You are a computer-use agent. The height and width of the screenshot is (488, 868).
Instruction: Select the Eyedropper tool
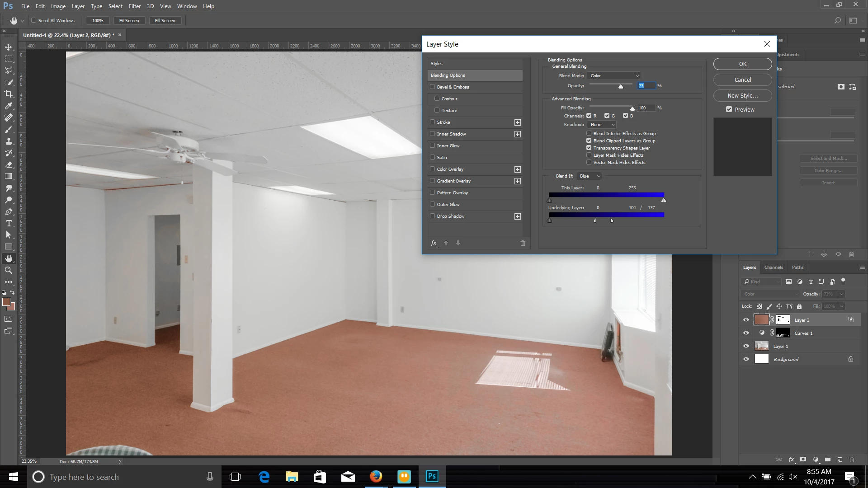coord(9,106)
